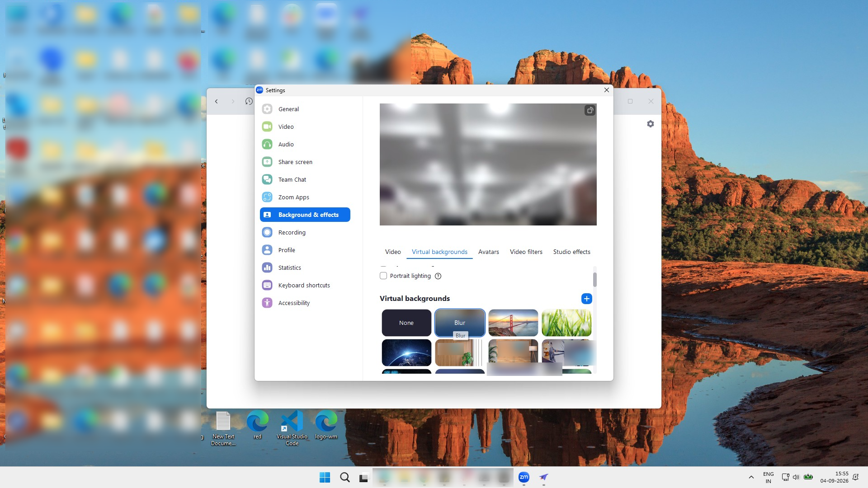Click the Portrait lighting help icon
Screen dimensions: 868x488
(438, 276)
